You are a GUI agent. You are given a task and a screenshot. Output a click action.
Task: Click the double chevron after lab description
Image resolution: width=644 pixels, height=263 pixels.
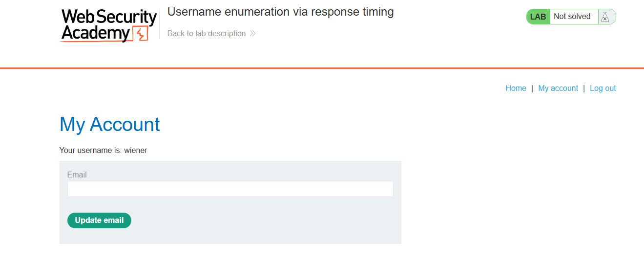tap(252, 34)
